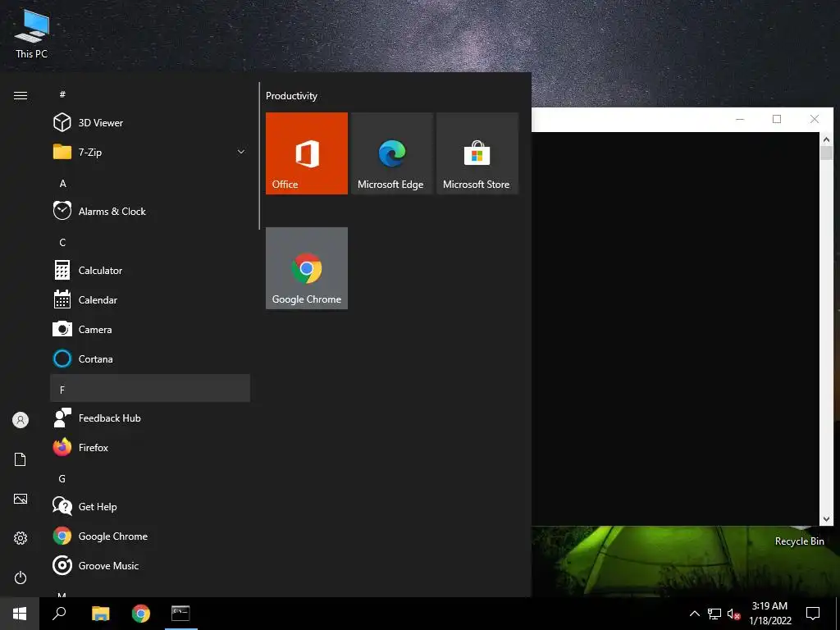Click the Power button in Start
Image resolution: width=840 pixels, height=630 pixels.
(21, 577)
